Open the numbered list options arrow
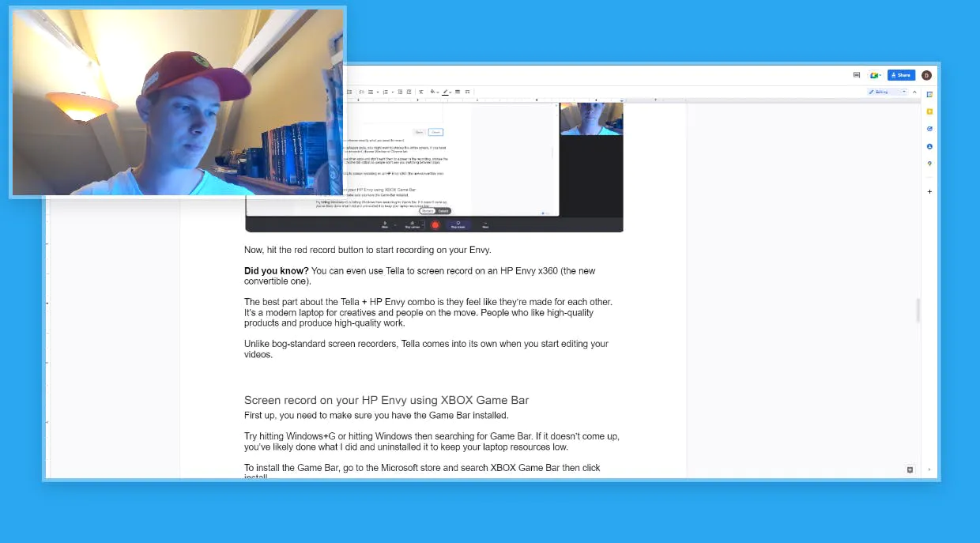Screen dimensions: 980x543 coord(393,92)
